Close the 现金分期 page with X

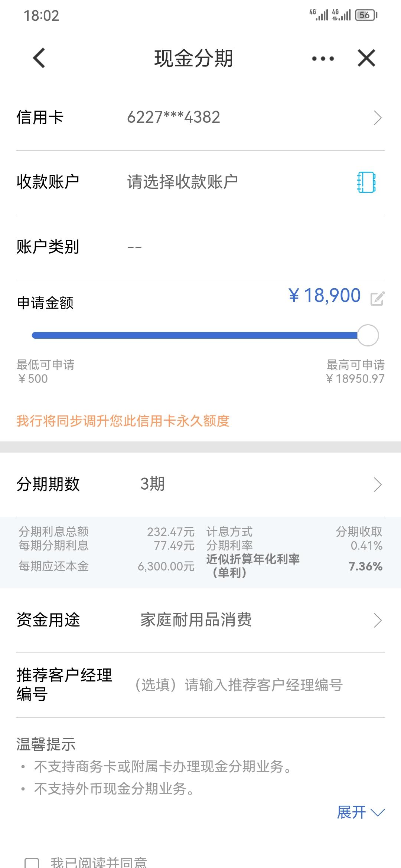coord(366,58)
